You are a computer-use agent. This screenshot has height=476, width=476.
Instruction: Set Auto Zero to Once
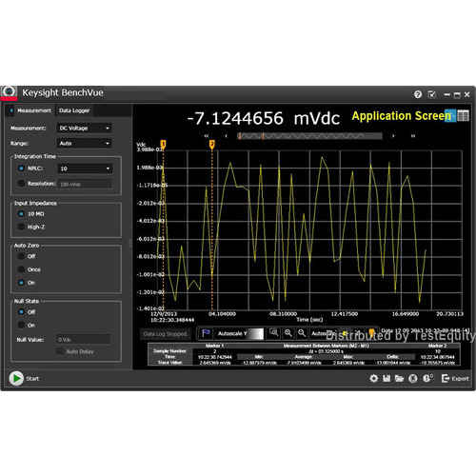tap(21, 269)
